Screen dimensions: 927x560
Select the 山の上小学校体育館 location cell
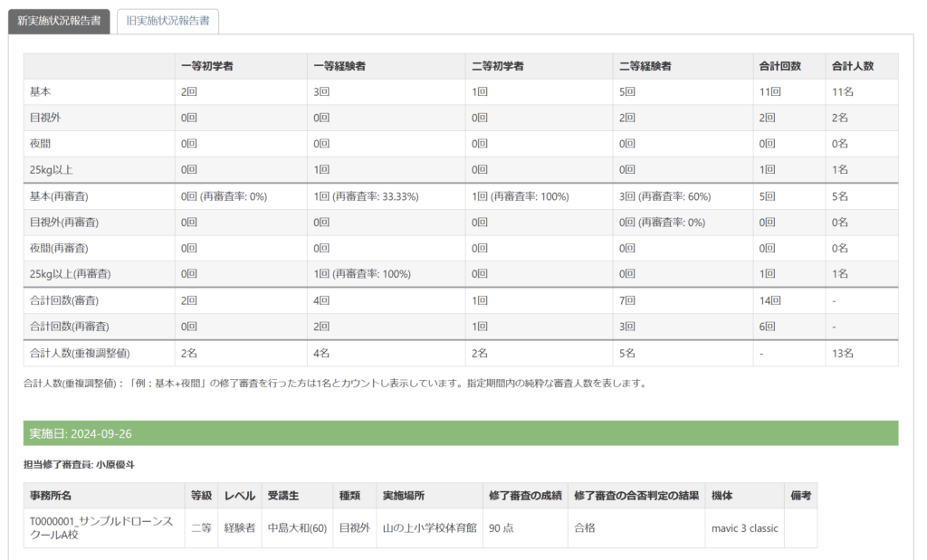(429, 528)
